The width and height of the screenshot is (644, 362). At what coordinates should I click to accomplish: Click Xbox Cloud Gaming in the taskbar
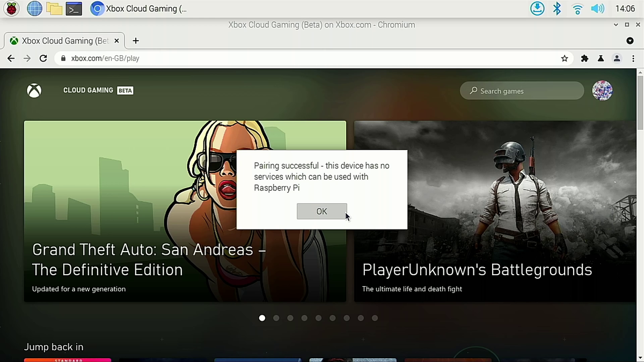click(138, 8)
